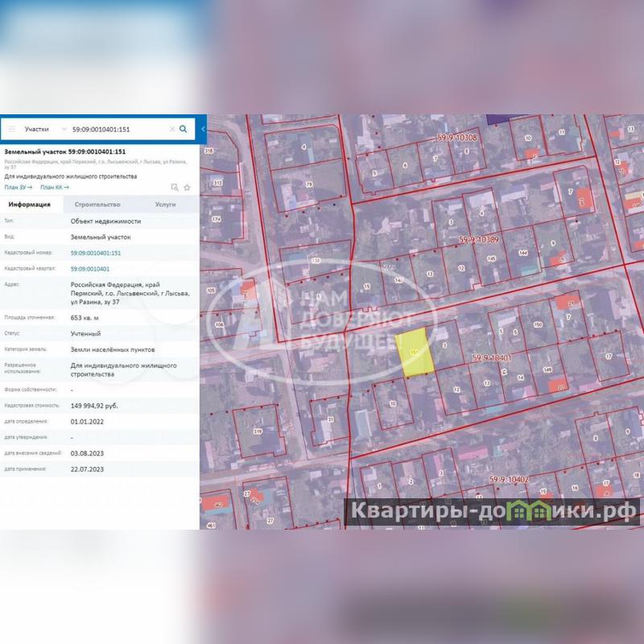The image size is (644, 644).
Task: Click the show-on-map icon beside the star
Action: point(175,188)
